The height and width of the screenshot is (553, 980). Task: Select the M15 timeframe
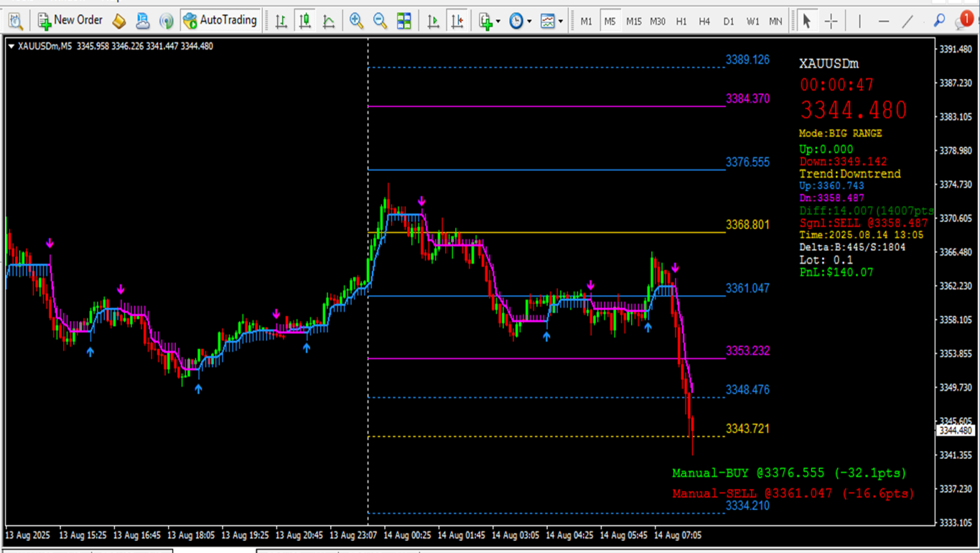coord(634,22)
